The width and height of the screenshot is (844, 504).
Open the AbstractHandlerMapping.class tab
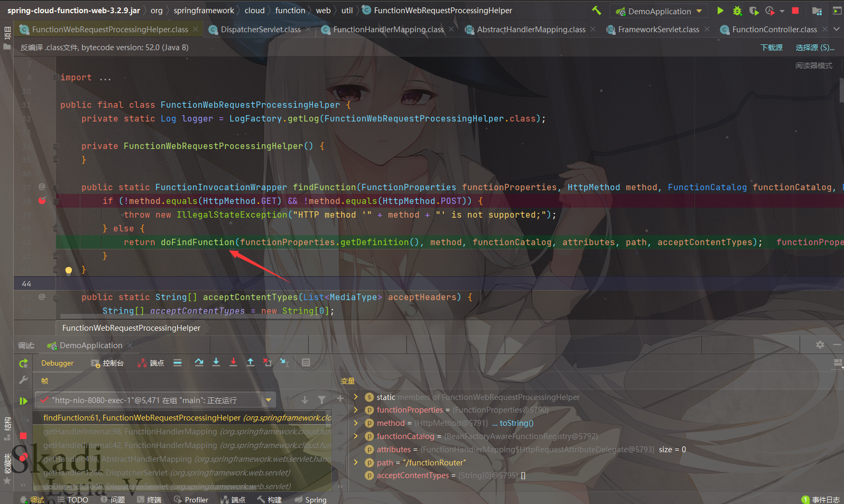click(531, 30)
